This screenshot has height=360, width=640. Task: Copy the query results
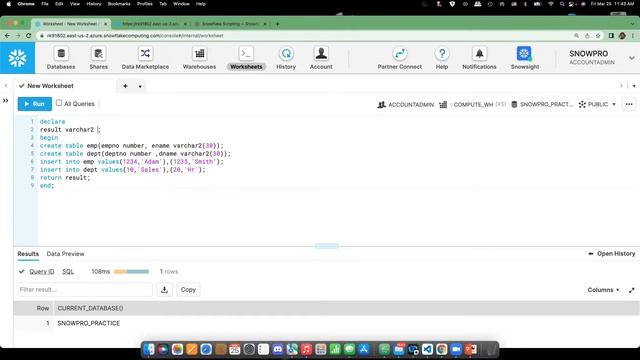coord(188,289)
